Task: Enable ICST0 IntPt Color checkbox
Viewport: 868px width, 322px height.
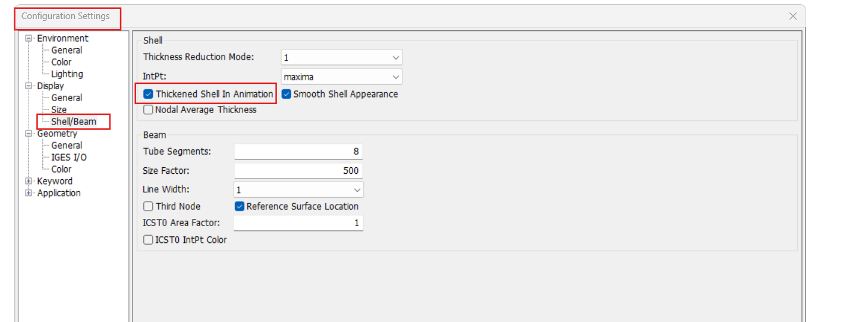Action: point(149,240)
